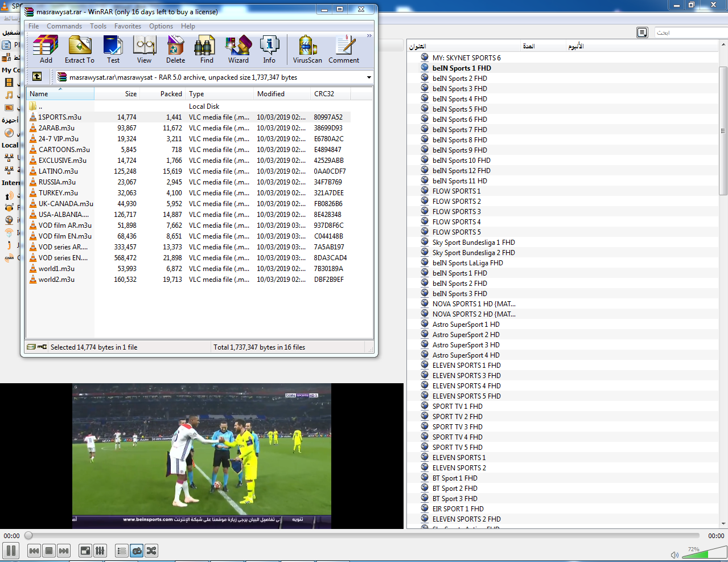The height and width of the screenshot is (562, 728).
Task: Mute audio with the VLC speaker icon
Action: click(674, 555)
